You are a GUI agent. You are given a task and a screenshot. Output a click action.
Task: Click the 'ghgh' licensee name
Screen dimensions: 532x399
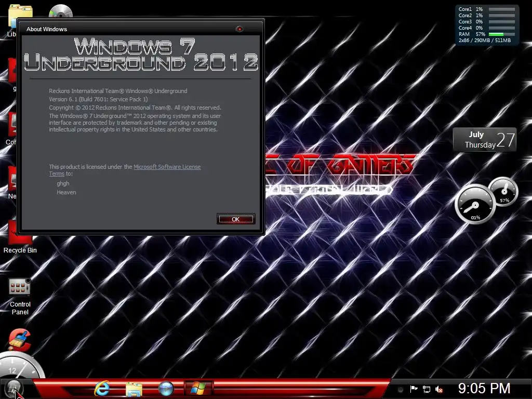(63, 183)
